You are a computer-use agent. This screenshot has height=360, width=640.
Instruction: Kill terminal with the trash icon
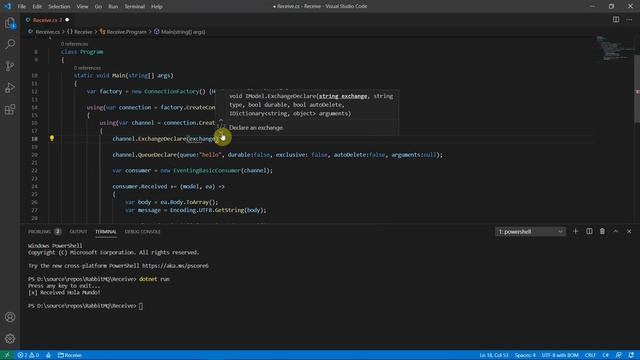point(602,231)
